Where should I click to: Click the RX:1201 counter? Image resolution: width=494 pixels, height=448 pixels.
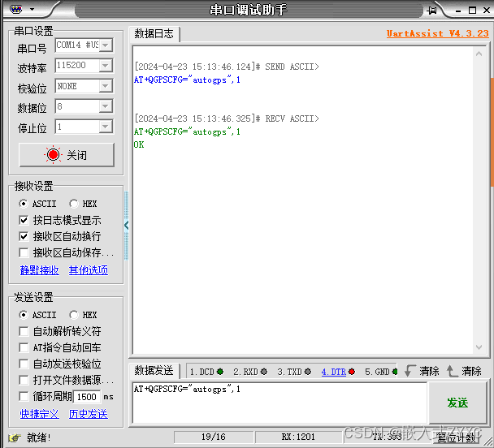(298, 437)
